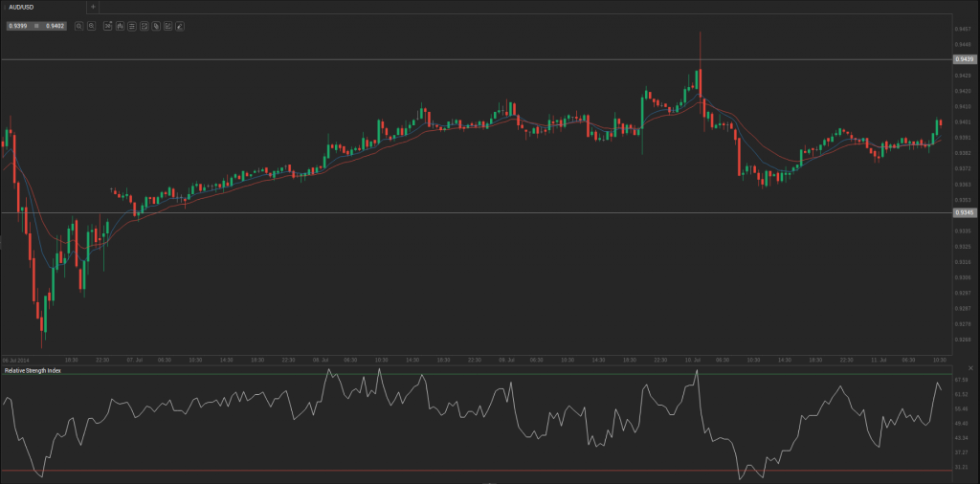Image resolution: width=980 pixels, height=484 pixels.
Task: Open the three horizontal lines list icon
Action: coord(131,26)
